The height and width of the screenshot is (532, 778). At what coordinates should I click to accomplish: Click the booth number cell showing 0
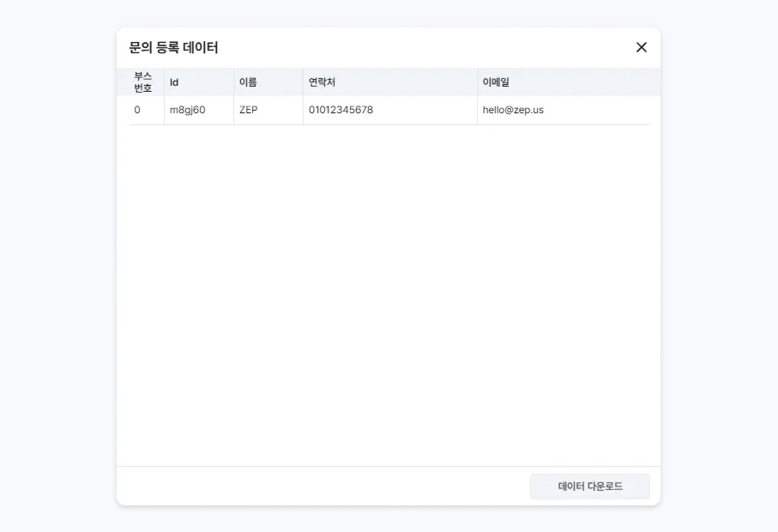[137, 110]
